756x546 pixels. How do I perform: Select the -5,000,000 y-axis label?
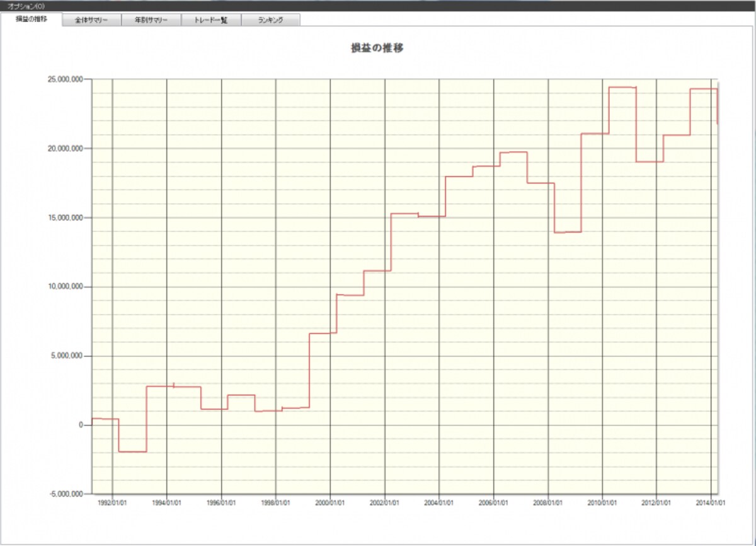66,494
